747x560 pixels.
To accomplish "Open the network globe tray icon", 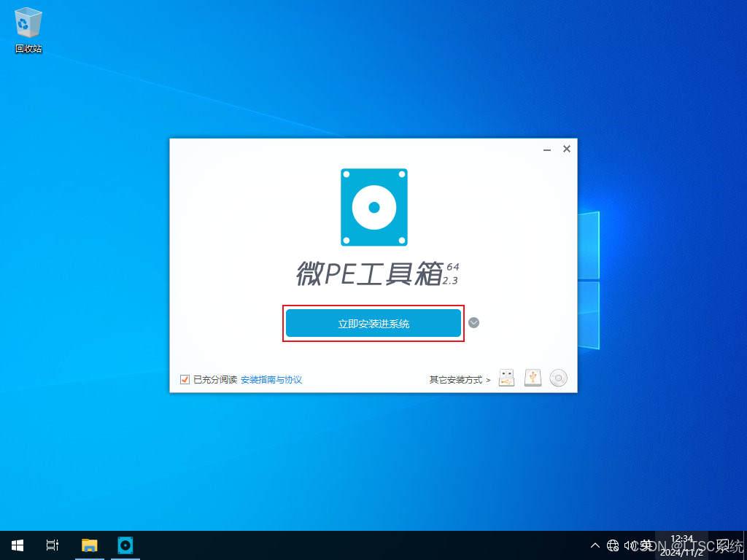I will (x=613, y=545).
